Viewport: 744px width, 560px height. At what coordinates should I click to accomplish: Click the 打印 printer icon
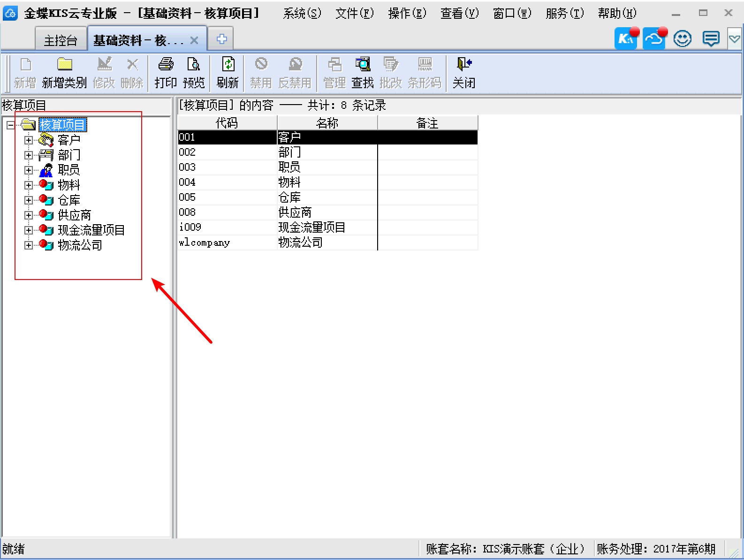pyautogui.click(x=166, y=64)
